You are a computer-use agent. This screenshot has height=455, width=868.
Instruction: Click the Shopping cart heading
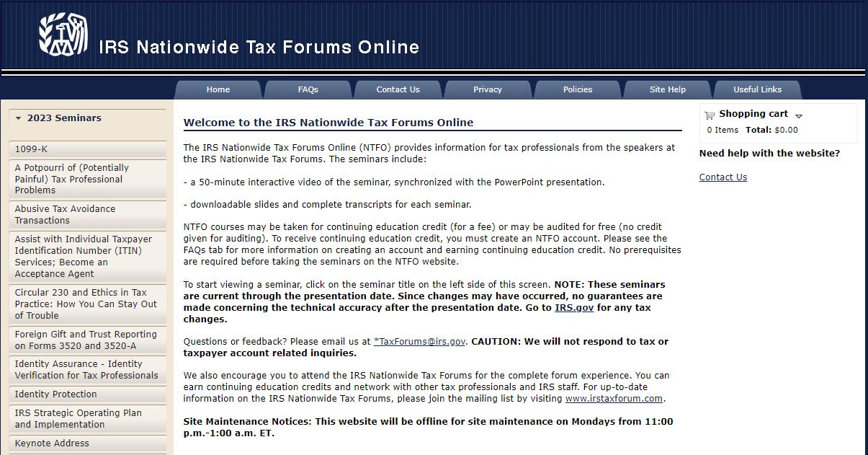click(753, 114)
